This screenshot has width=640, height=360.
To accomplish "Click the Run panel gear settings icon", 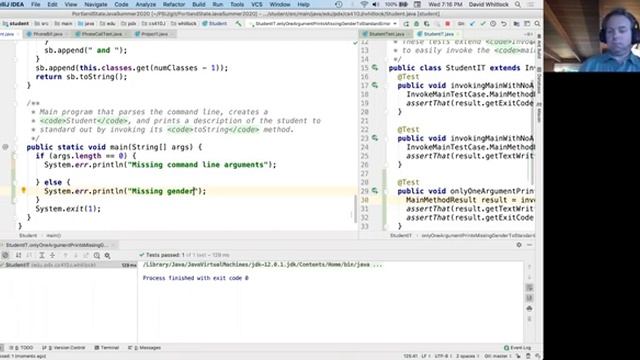I will click(519, 245).
